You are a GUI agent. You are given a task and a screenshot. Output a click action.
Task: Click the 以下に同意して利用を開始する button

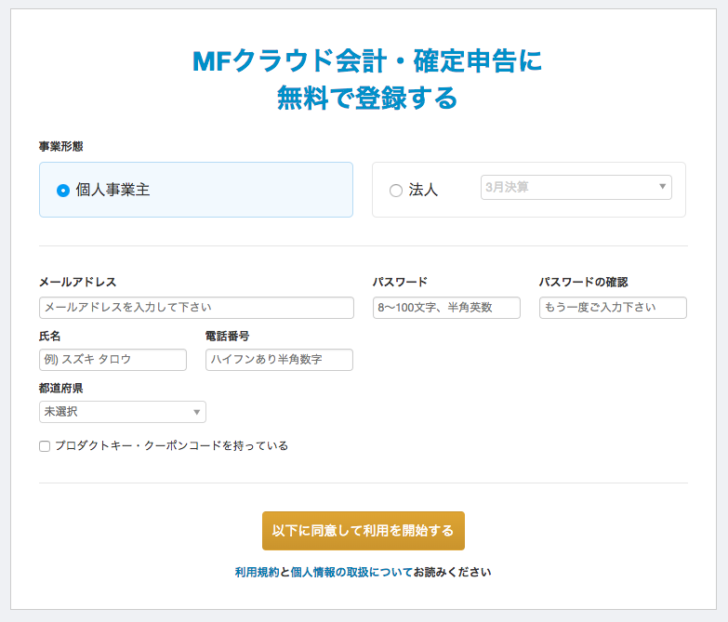363,531
